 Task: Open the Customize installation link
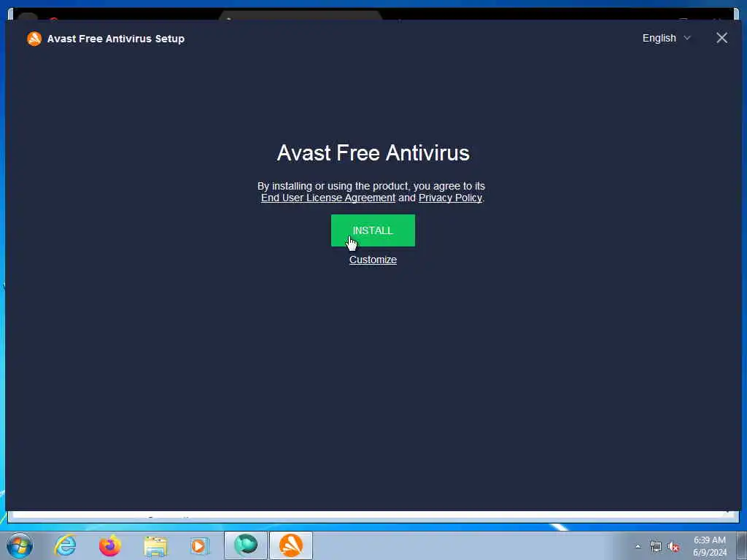click(373, 260)
